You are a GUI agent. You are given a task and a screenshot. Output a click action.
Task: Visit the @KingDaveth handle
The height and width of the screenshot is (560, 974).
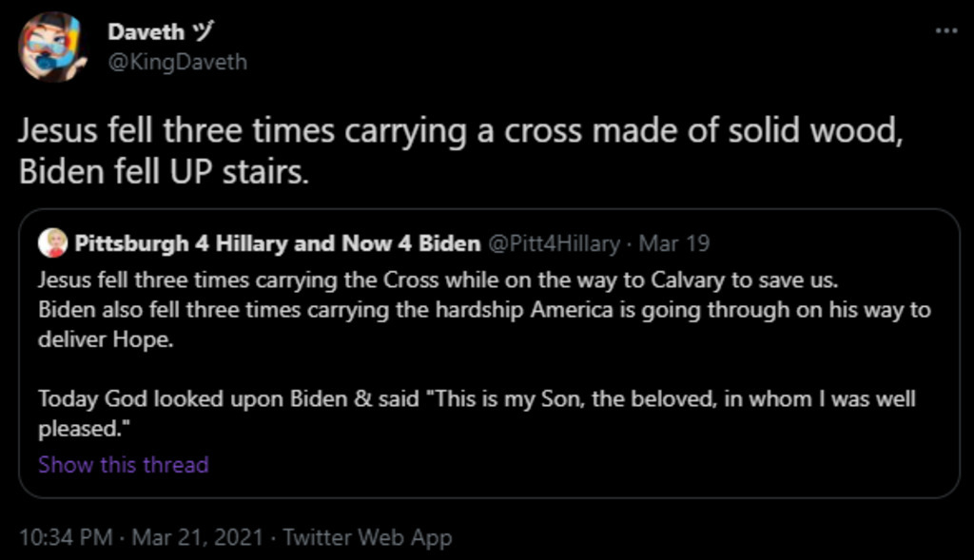(177, 62)
